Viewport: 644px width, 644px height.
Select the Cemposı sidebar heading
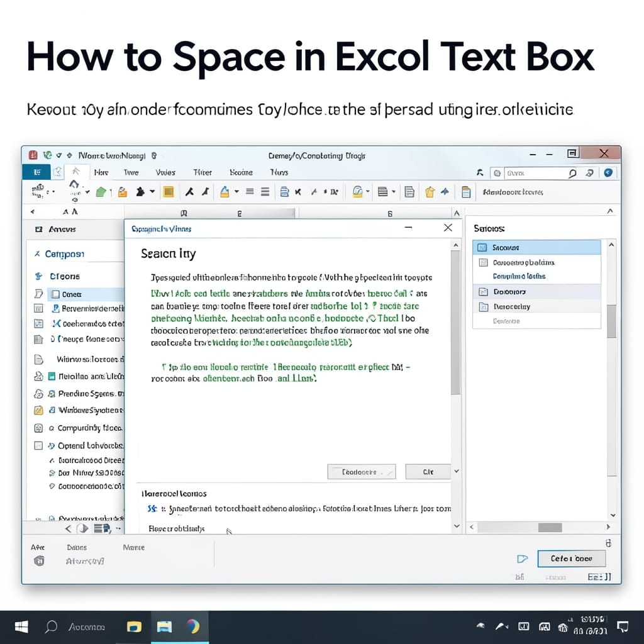[x=65, y=254]
